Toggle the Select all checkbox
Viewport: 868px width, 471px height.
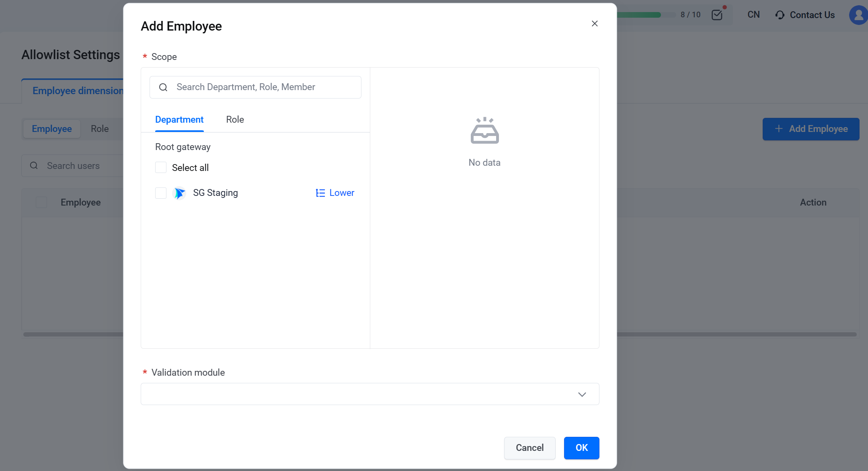point(160,168)
